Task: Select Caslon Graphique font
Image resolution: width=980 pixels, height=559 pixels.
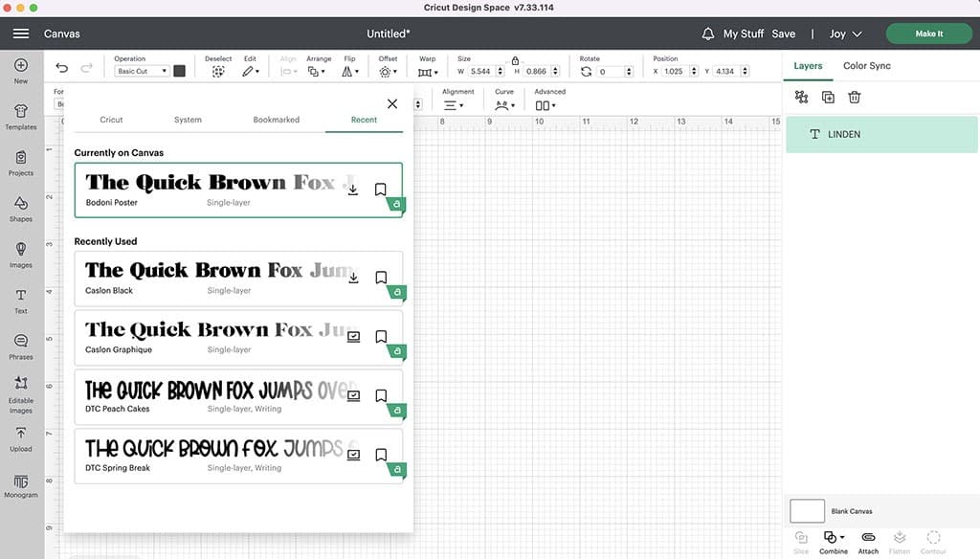Action: point(238,338)
